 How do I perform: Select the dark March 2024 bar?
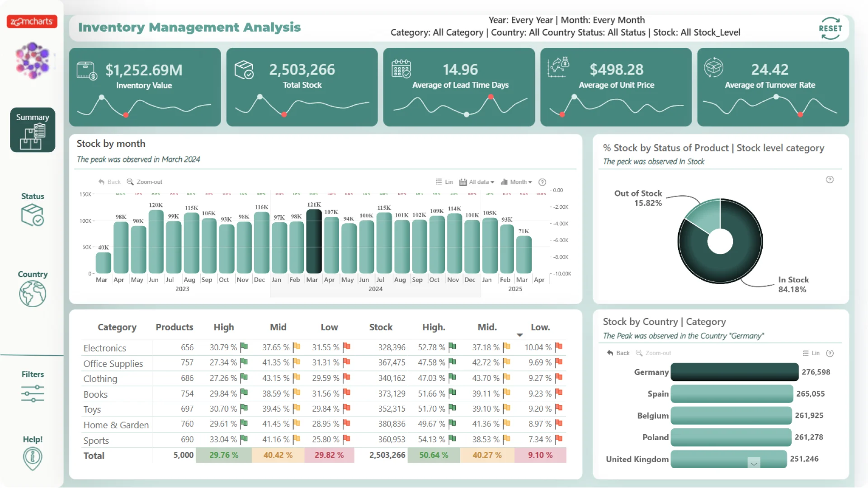pos(314,241)
